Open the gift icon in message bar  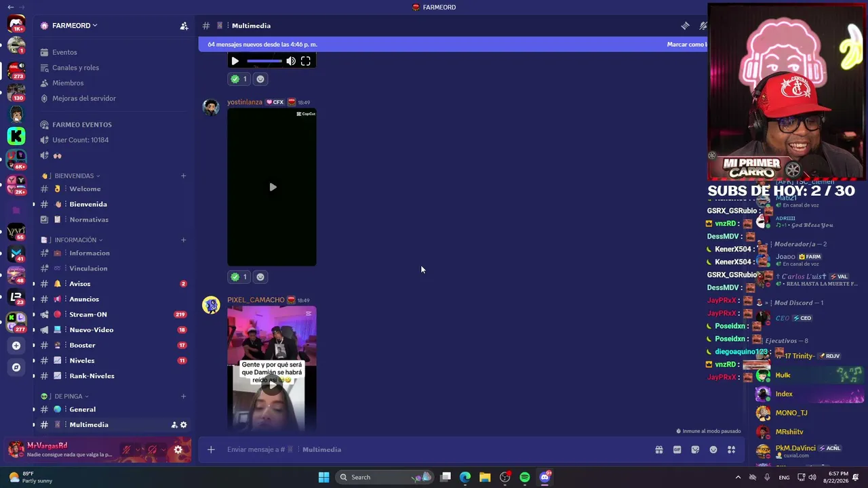(658, 449)
